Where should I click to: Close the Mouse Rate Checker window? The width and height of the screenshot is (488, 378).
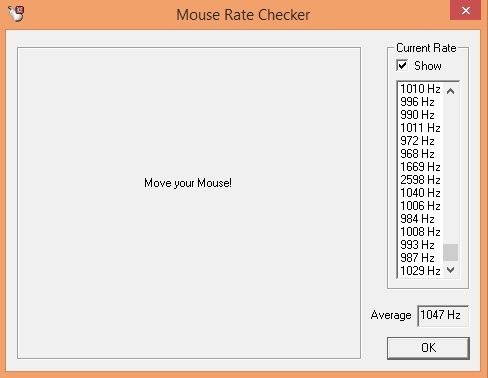466,10
